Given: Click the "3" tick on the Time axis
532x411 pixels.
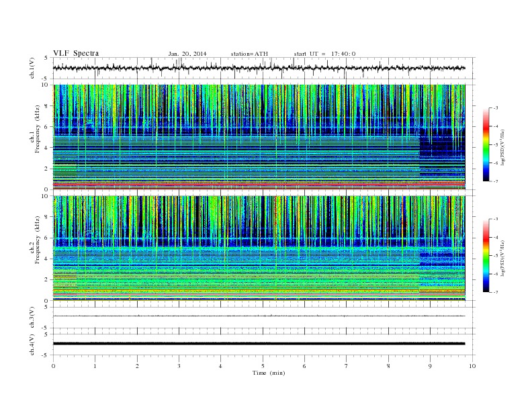Looking at the screenshot, I should point(179,366).
